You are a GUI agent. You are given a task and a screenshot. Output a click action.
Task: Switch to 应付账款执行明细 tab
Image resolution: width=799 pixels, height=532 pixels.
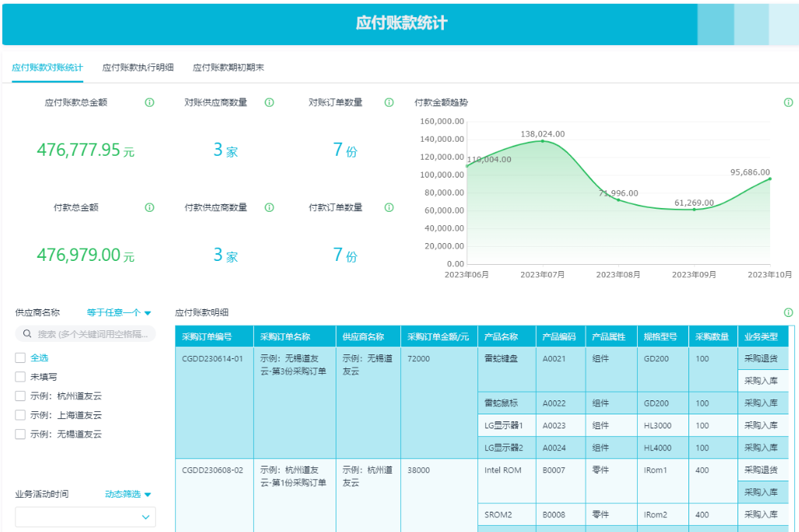coord(138,68)
